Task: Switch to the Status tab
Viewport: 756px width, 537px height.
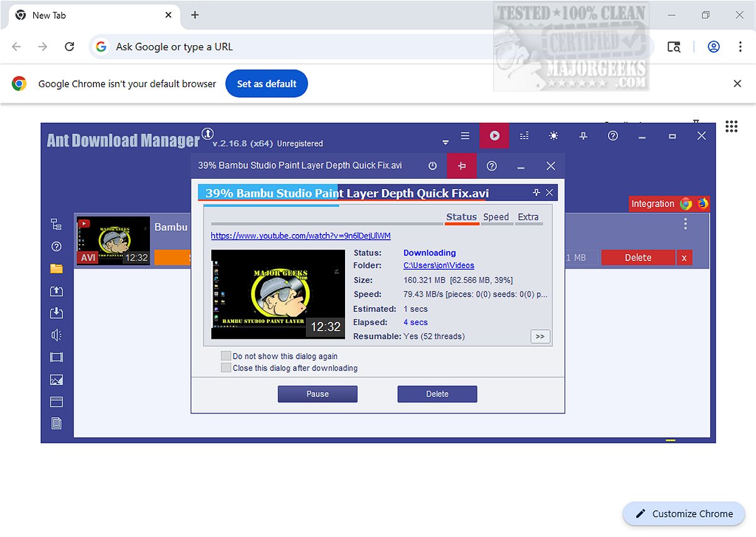Action: coord(462,217)
